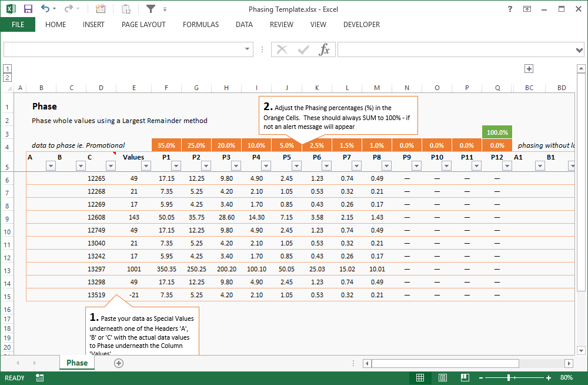Open the P1 column filter dropdown
The height and width of the screenshot is (385, 588).
coord(176,167)
